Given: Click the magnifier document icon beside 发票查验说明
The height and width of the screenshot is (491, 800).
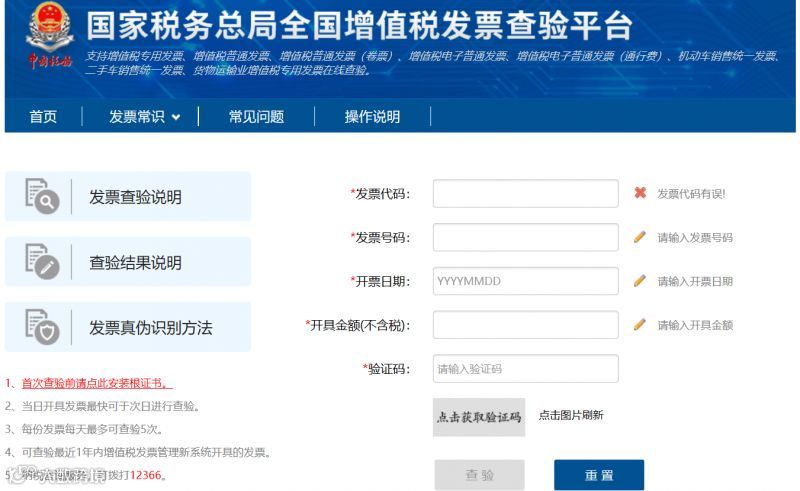Looking at the screenshot, I should pyautogui.click(x=42, y=196).
